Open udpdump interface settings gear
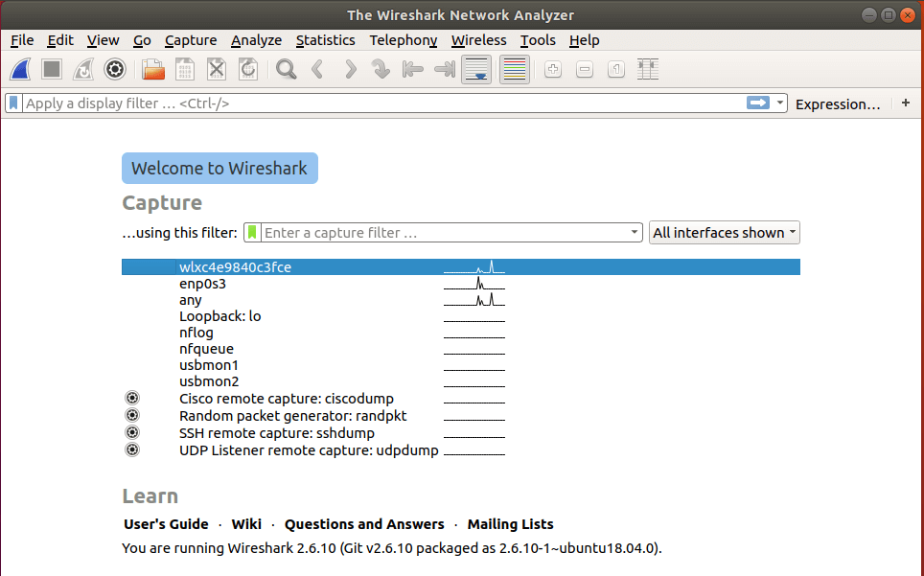 point(132,449)
